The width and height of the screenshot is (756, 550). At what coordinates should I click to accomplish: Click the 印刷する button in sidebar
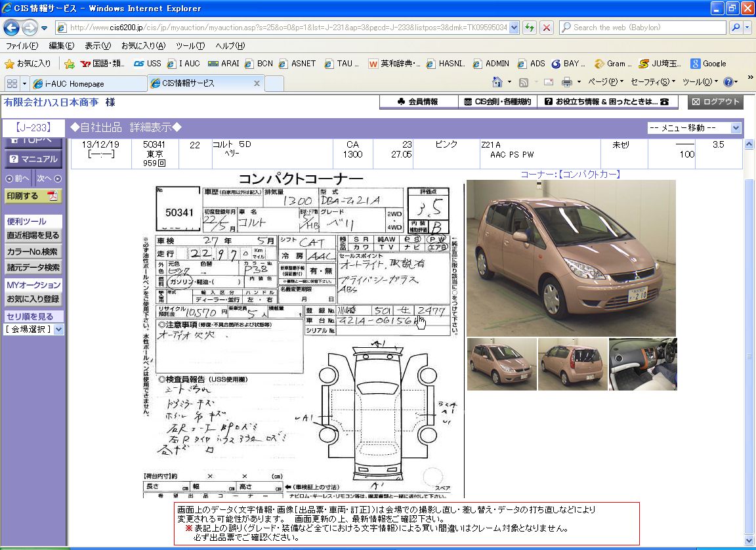click(x=33, y=196)
